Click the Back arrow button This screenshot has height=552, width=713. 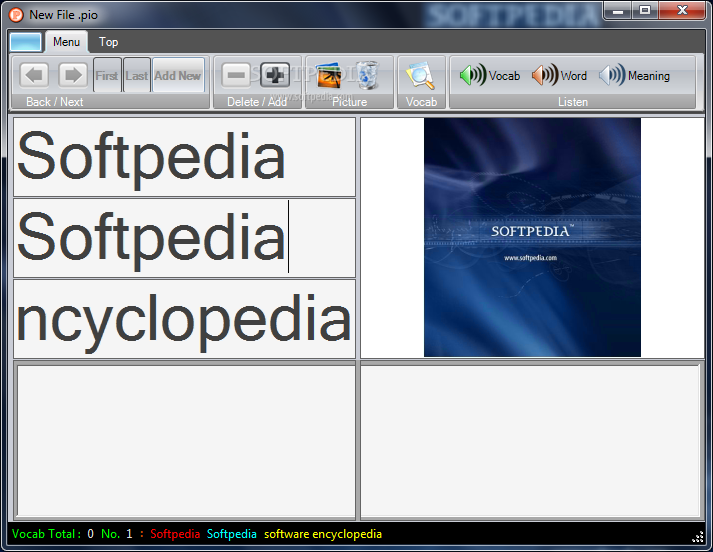tap(34, 75)
